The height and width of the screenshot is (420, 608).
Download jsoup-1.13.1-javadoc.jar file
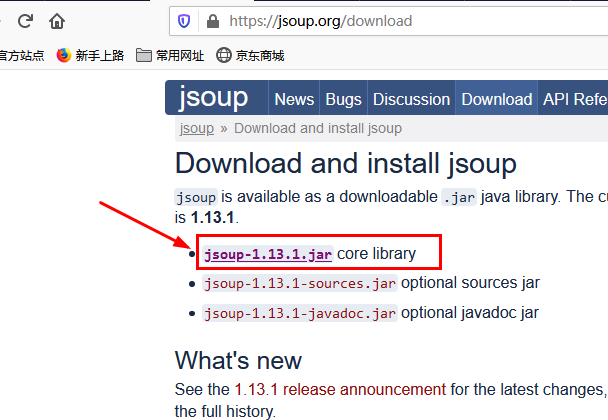300,313
